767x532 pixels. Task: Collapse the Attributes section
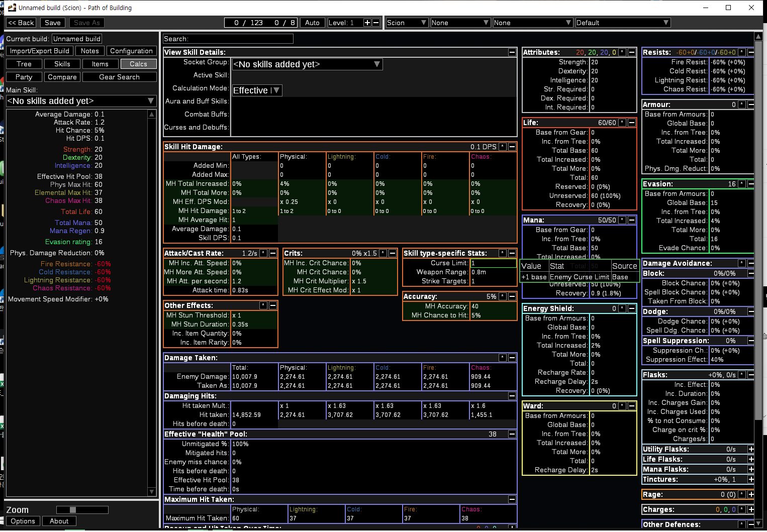click(632, 52)
